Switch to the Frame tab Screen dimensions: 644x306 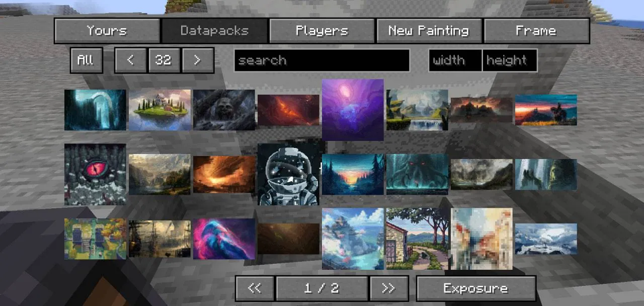(x=536, y=30)
